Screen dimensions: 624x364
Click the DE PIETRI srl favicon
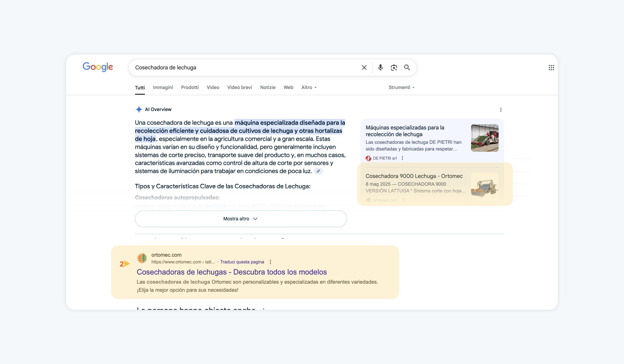pyautogui.click(x=369, y=158)
